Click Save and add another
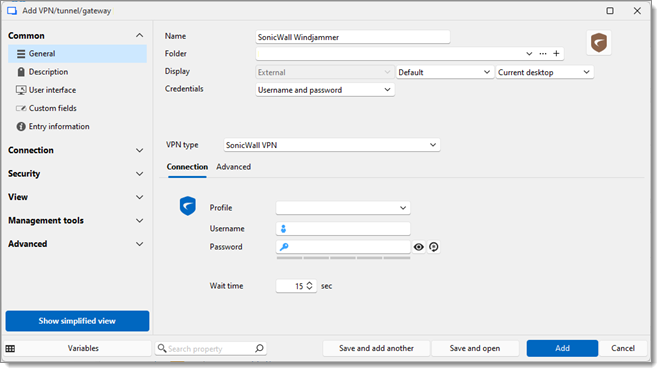This screenshot has width=662, height=373. point(376,348)
